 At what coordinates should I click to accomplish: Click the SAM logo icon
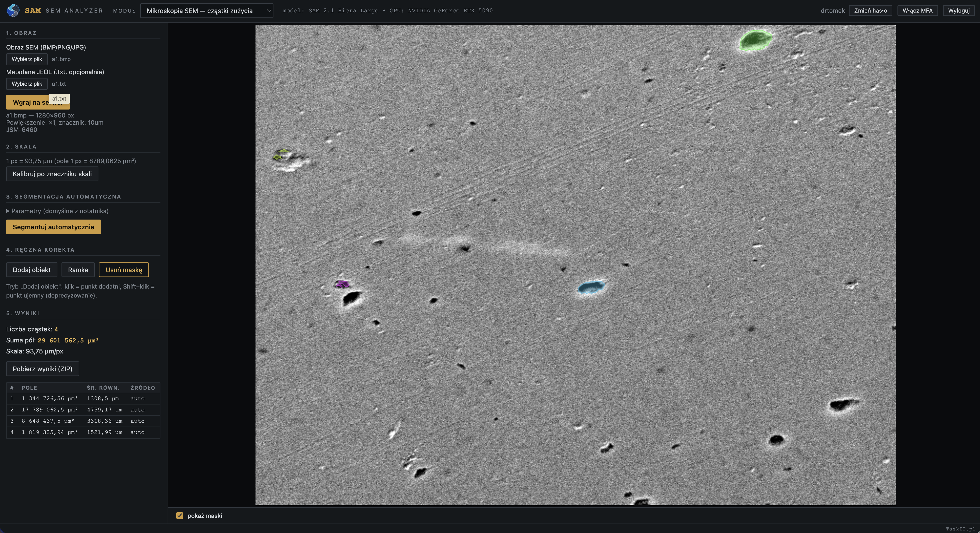click(13, 10)
